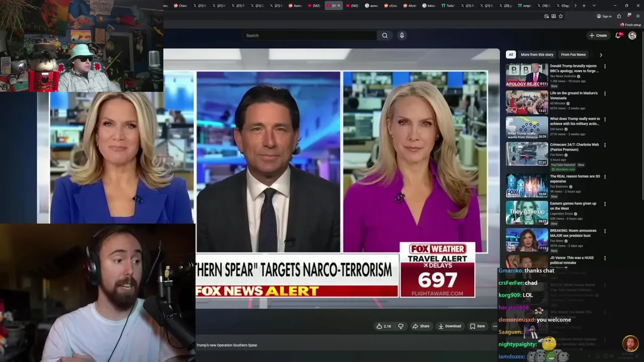Viewport: 644px width, 362px height.
Task: Click the picture-in-picture icon in address bar
Action: [546, 16]
